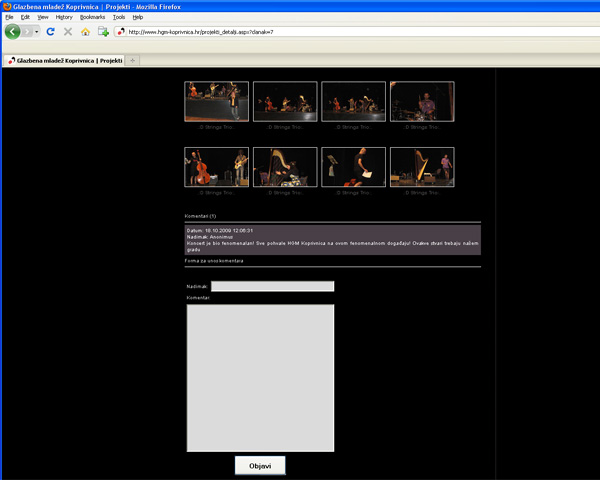This screenshot has width=600, height=480.
Task: Click the comment date line 18.10.2009
Action: [x=220, y=230]
